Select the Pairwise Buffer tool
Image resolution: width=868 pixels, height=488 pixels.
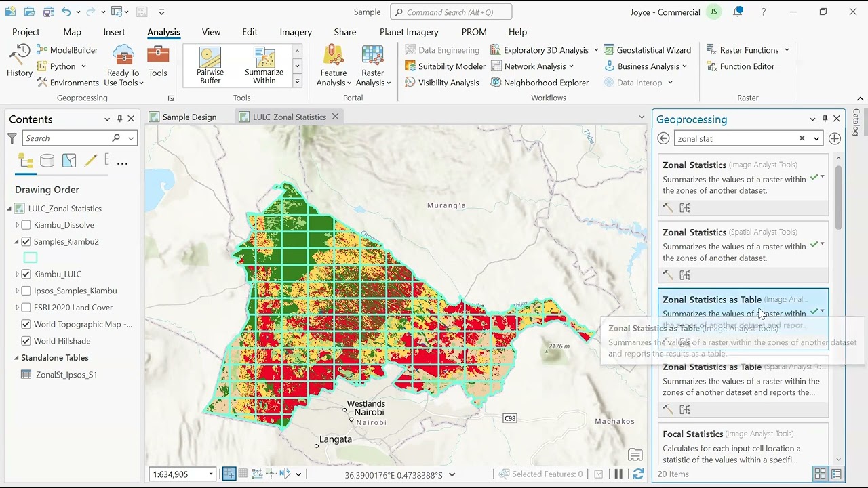tap(210, 66)
